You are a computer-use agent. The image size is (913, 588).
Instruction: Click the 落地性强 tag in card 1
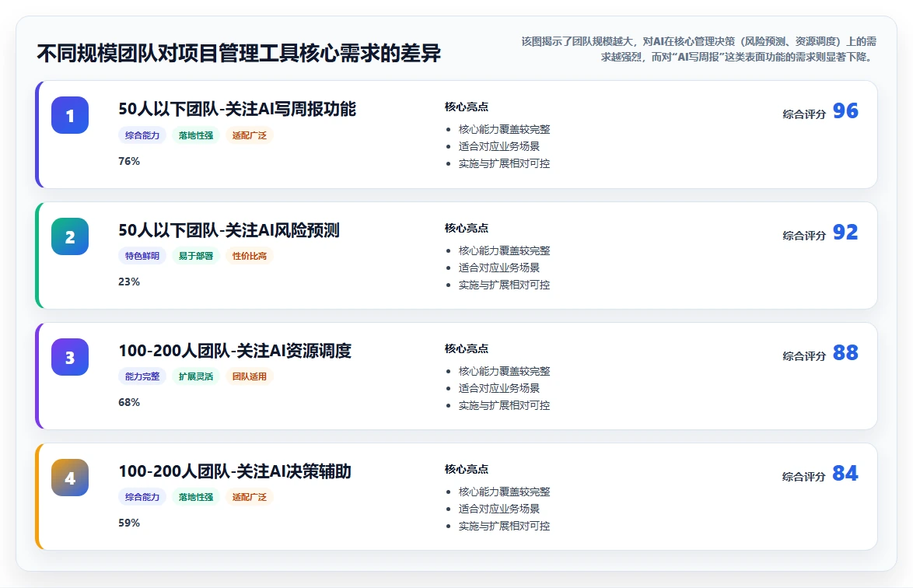pyautogui.click(x=196, y=135)
